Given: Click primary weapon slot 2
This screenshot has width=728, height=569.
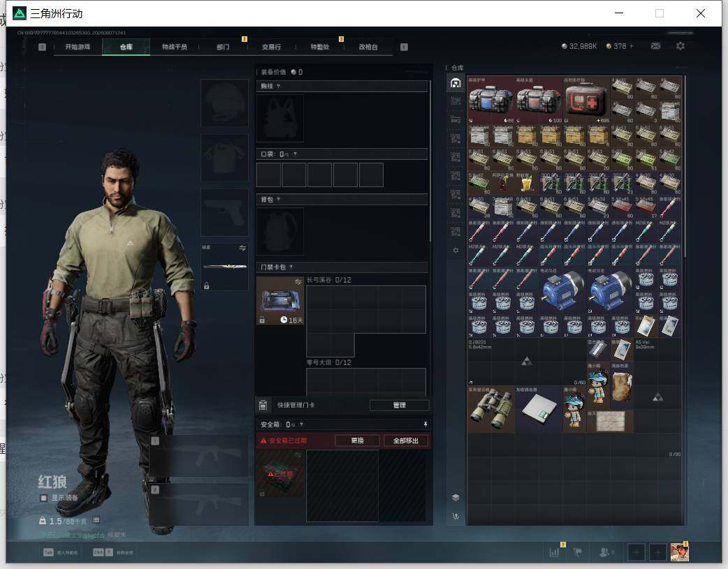Looking at the screenshot, I should pos(198,505).
